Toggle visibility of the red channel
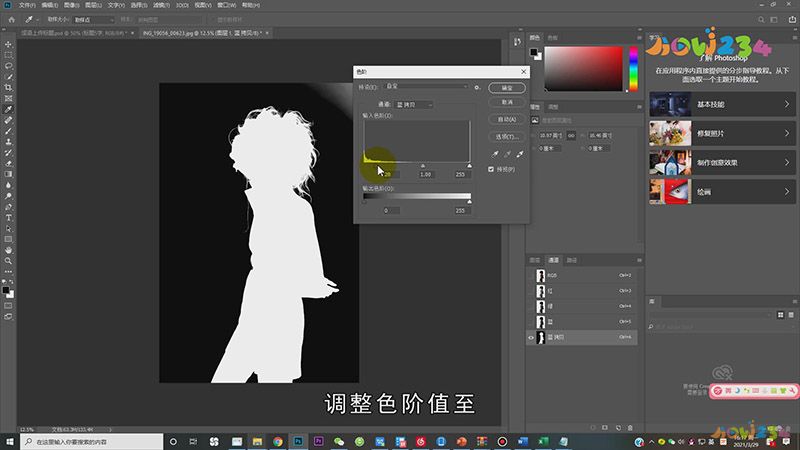The width and height of the screenshot is (800, 450). coord(531,291)
